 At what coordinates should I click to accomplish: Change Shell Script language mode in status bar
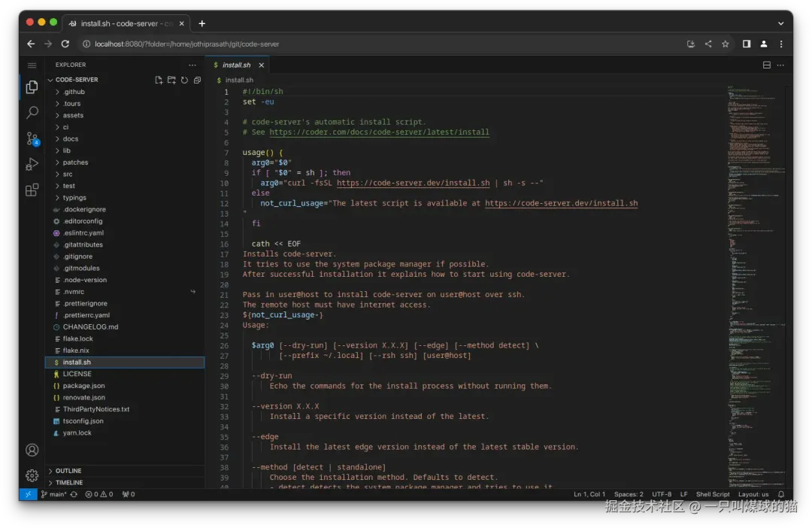tap(712, 494)
